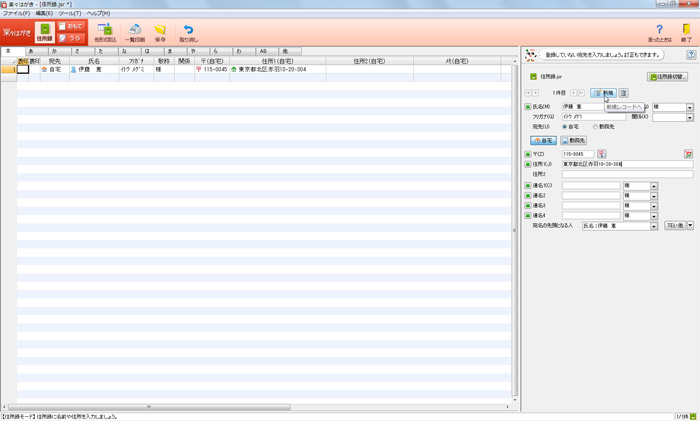Click the 取り消し undo icon

click(x=188, y=31)
